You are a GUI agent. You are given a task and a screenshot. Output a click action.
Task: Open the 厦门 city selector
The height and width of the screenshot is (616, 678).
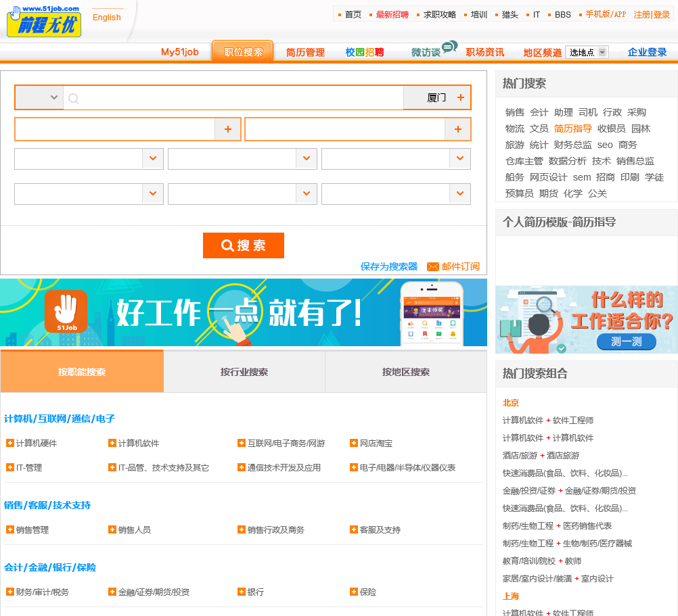[436, 97]
